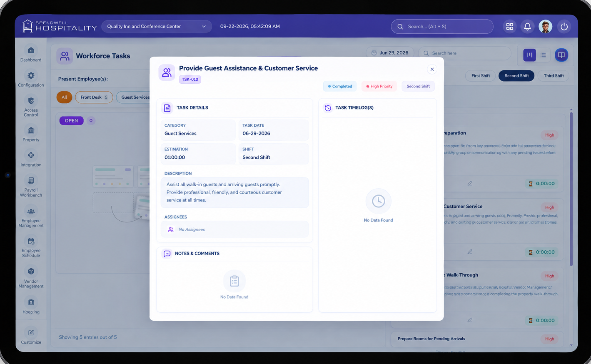591x364 pixels.
Task: Select the Third Shift tab
Action: [554, 76]
